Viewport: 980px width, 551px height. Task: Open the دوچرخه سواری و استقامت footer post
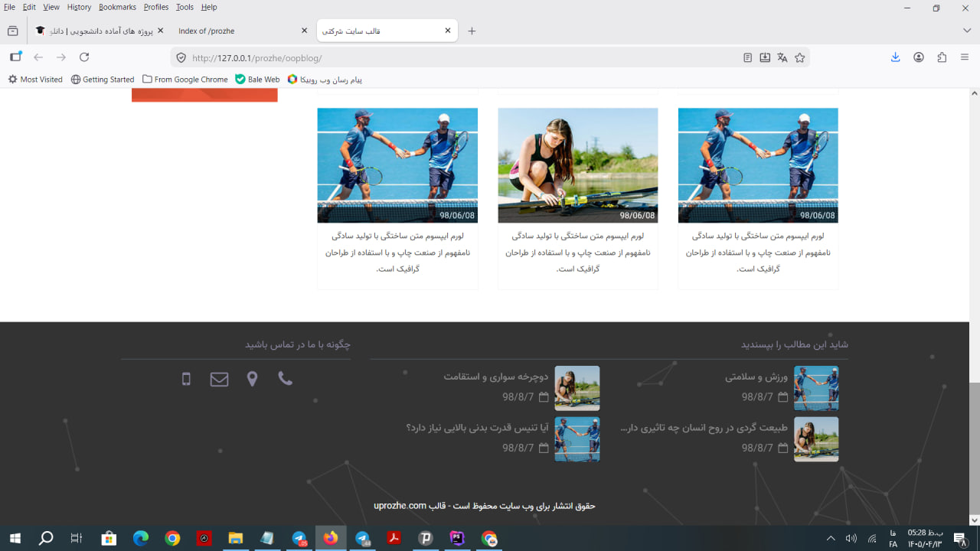click(x=496, y=377)
